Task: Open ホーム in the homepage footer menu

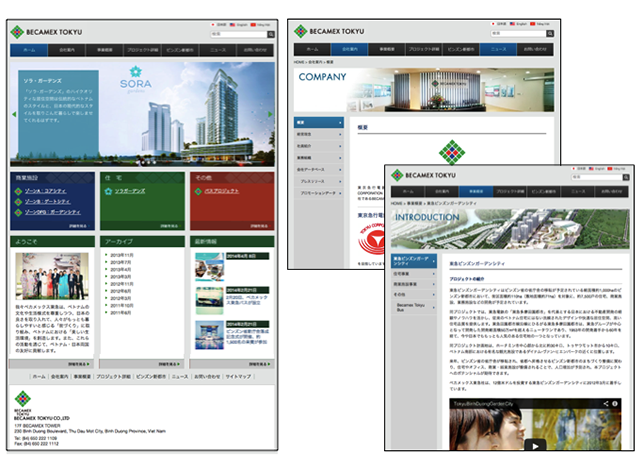Action: (39, 377)
